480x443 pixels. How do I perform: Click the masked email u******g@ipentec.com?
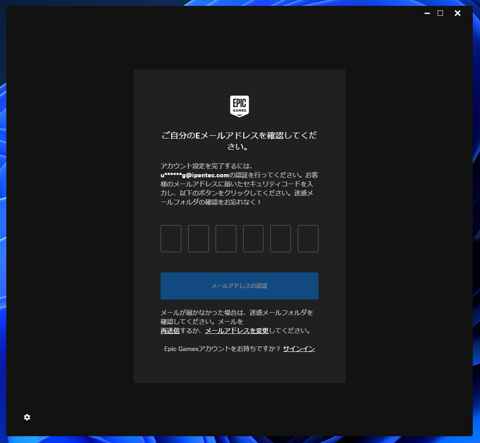[195, 175]
